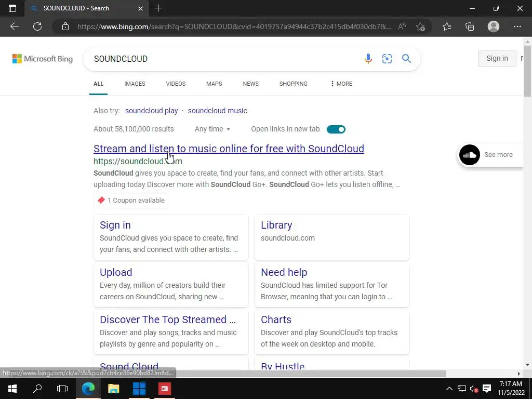Click the scroll right arrow
This screenshot has height=399, width=532.
pos(519,374)
